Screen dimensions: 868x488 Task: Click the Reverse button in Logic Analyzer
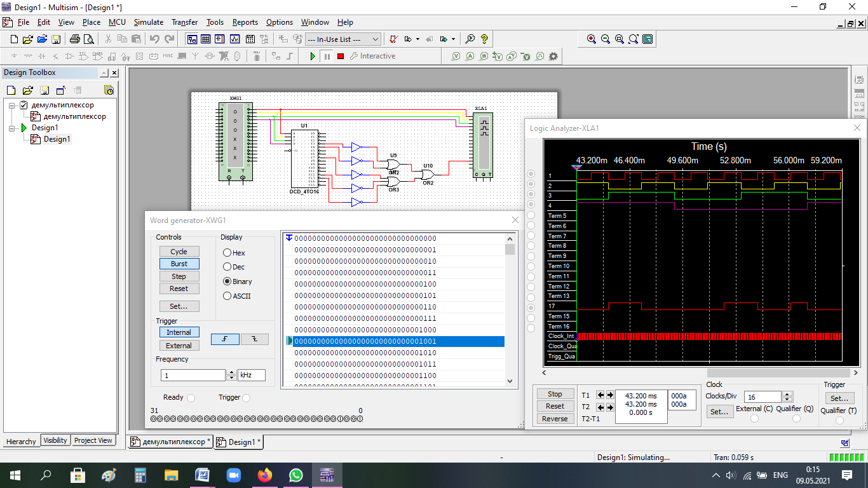point(555,419)
